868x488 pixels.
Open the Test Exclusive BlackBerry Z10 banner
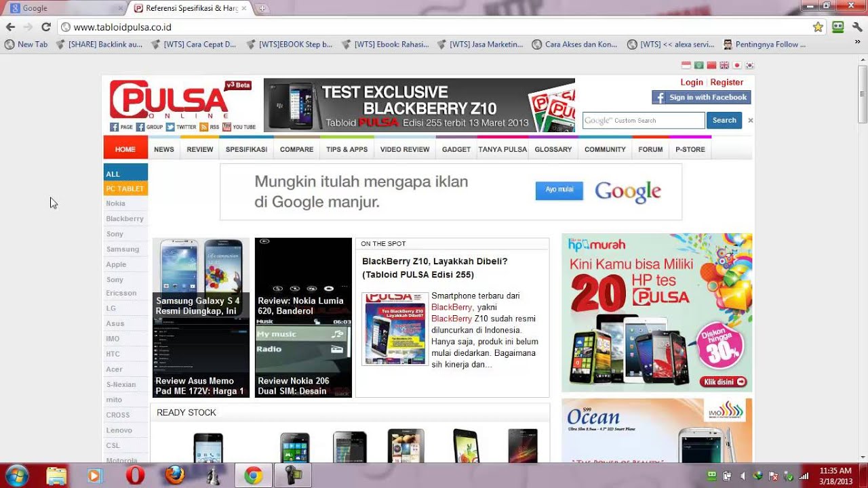tap(419, 105)
